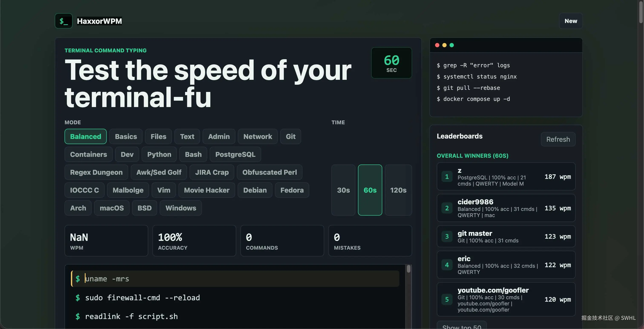Screen dimensions: 644x329
Task: Switch mode to Text
Action: tap(187, 136)
